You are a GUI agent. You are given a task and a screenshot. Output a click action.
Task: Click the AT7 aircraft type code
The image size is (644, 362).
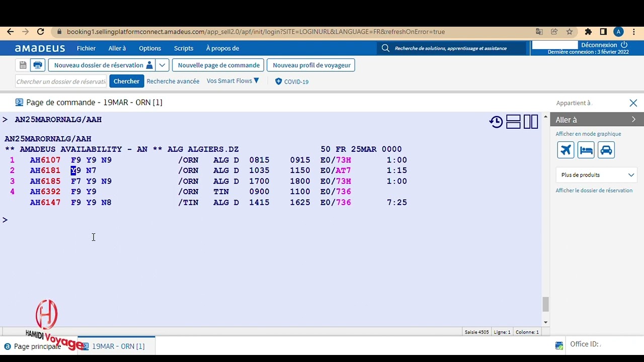pos(343,170)
